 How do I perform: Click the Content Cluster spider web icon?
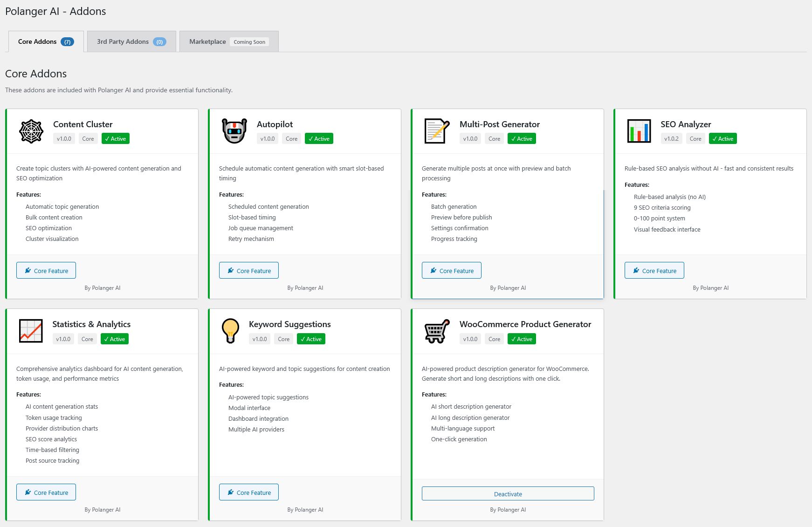pyautogui.click(x=31, y=131)
